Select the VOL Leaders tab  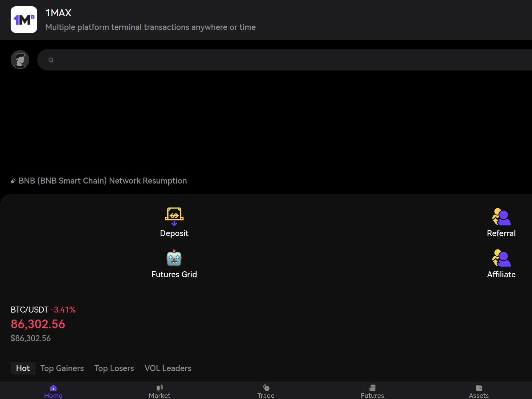click(168, 368)
